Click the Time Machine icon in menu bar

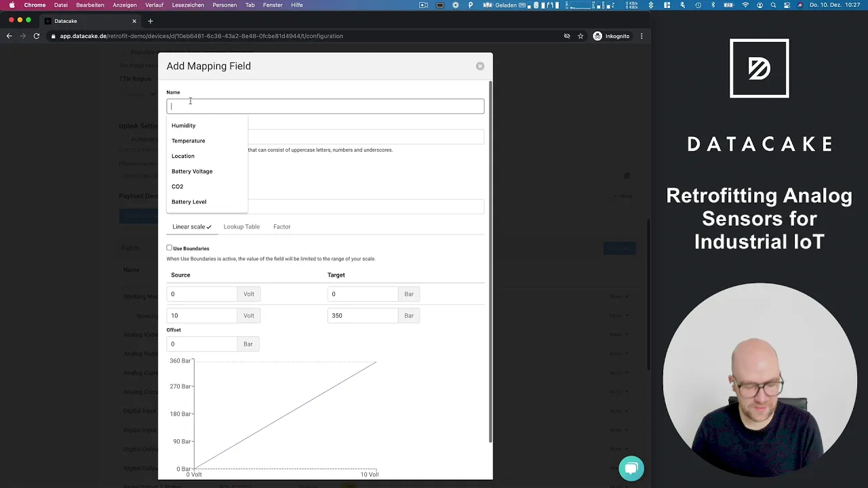point(698,5)
